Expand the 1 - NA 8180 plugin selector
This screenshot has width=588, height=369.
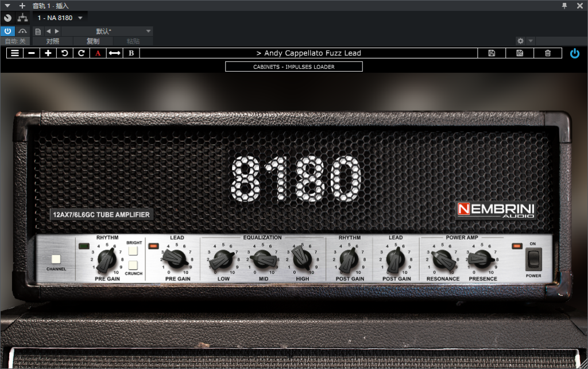(x=60, y=18)
